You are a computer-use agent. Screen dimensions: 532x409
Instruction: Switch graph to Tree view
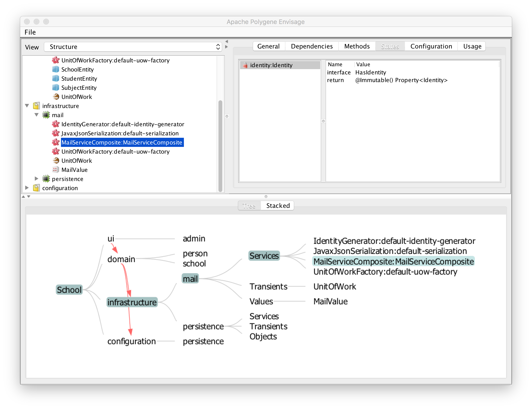(249, 206)
